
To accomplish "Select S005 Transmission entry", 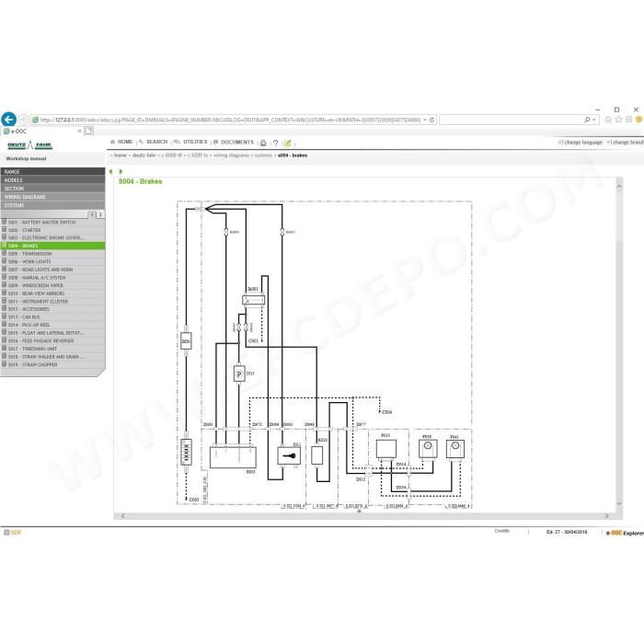I will coord(52,253).
